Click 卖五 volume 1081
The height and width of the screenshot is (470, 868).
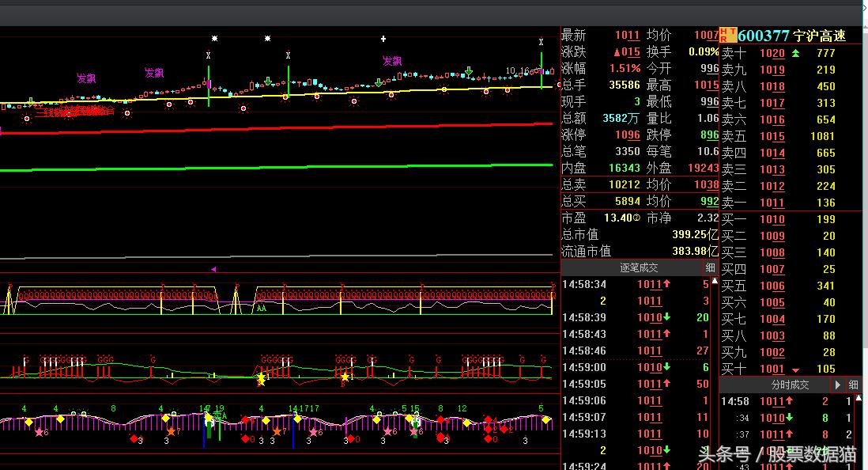[823, 136]
